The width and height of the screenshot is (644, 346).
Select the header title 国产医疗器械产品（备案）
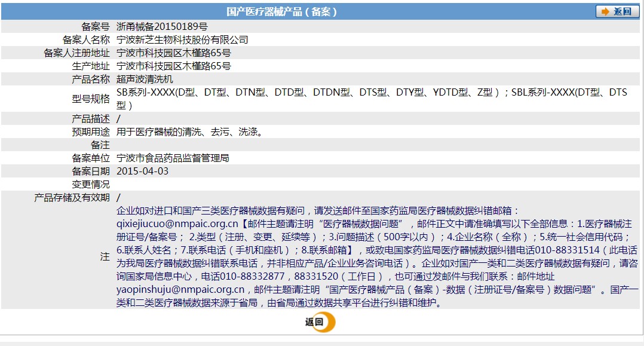coord(282,12)
